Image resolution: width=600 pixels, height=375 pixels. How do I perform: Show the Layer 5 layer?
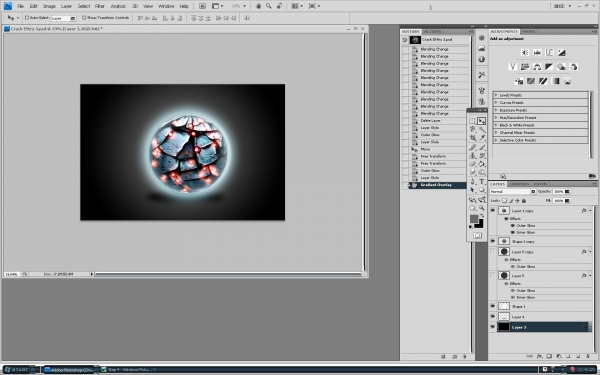493,275
